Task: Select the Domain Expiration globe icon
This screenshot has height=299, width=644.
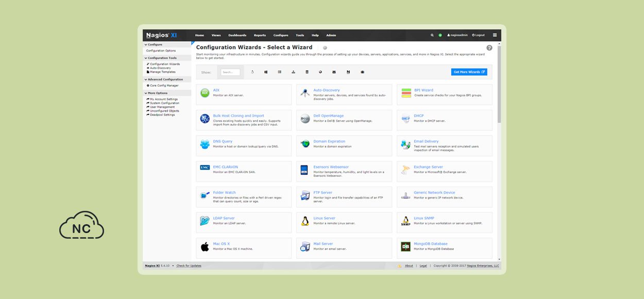Action: [305, 144]
